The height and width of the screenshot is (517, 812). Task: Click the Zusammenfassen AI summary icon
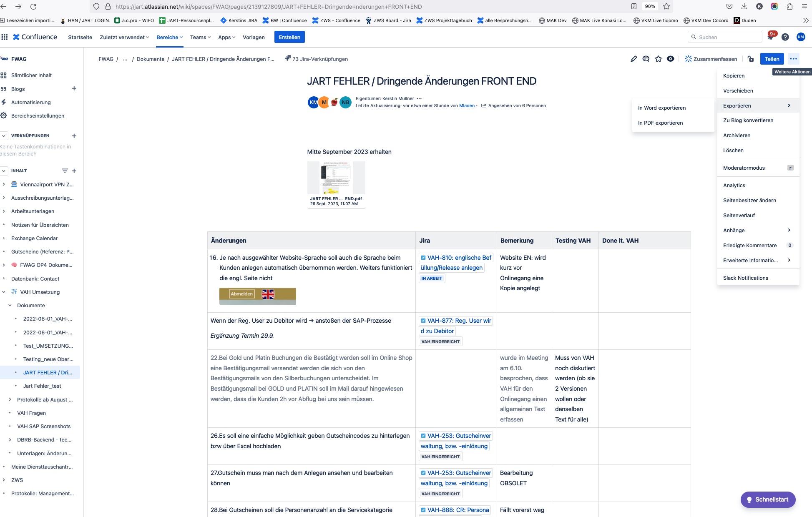[x=688, y=59]
